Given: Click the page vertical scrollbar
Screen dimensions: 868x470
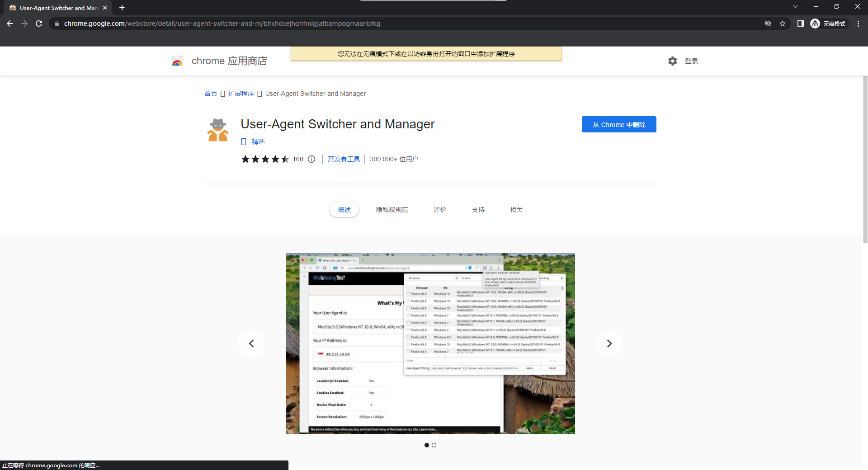Looking at the screenshot, I should (x=865, y=159).
